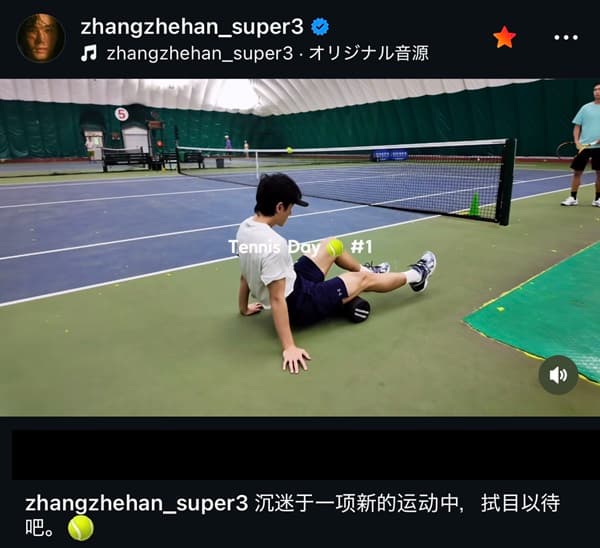Click the black bar below the video

pyautogui.click(x=306, y=455)
